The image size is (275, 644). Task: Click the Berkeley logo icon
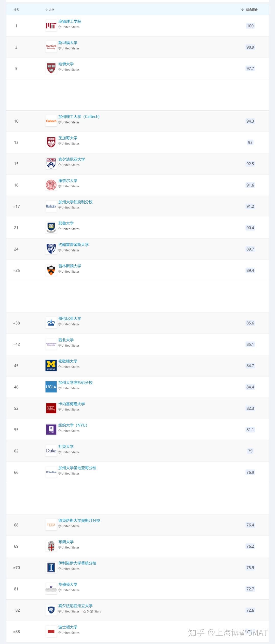click(x=51, y=206)
